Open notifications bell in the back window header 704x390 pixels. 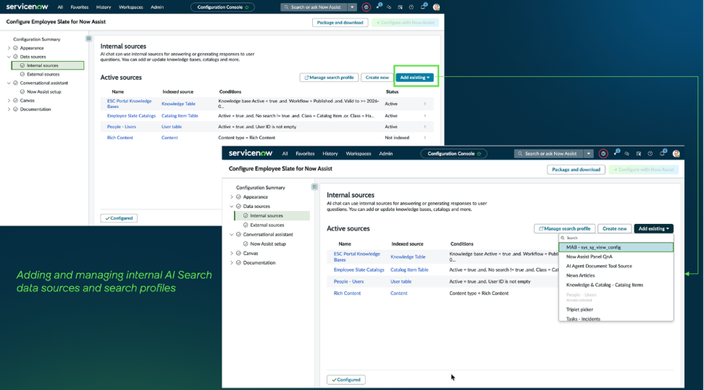tap(423, 7)
